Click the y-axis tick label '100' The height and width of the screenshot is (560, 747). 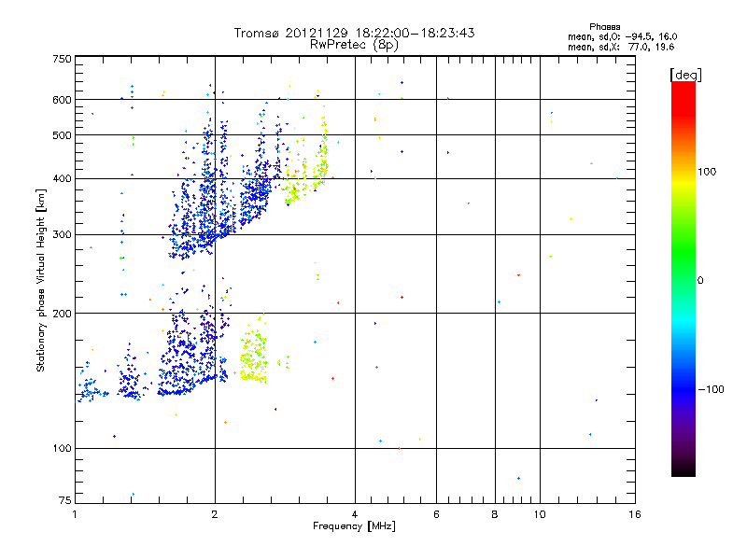click(x=62, y=449)
